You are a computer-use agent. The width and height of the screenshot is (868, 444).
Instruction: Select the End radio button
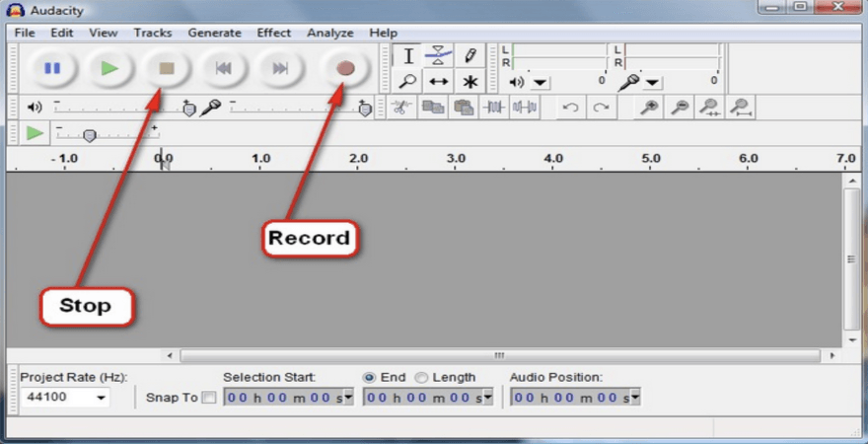(369, 378)
